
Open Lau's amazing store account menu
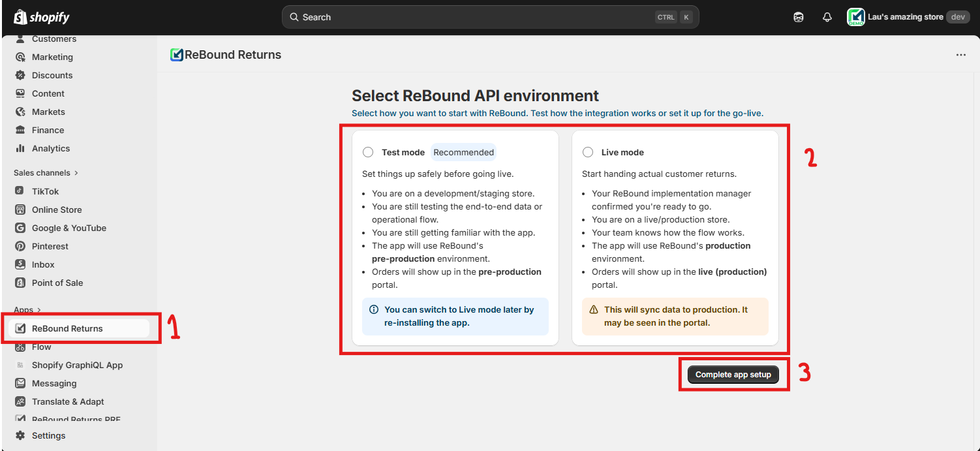(908, 17)
